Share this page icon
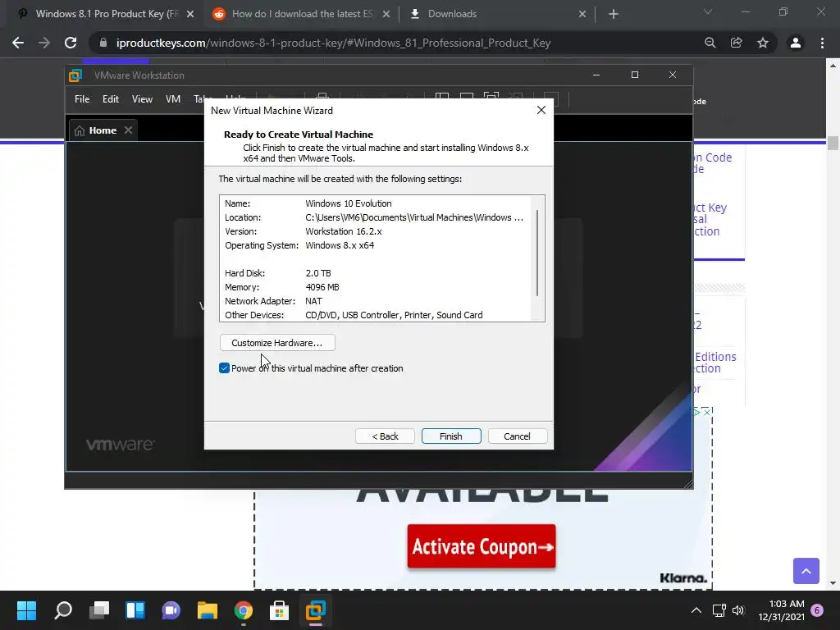Viewport: 840px width, 630px height. pyautogui.click(x=737, y=43)
